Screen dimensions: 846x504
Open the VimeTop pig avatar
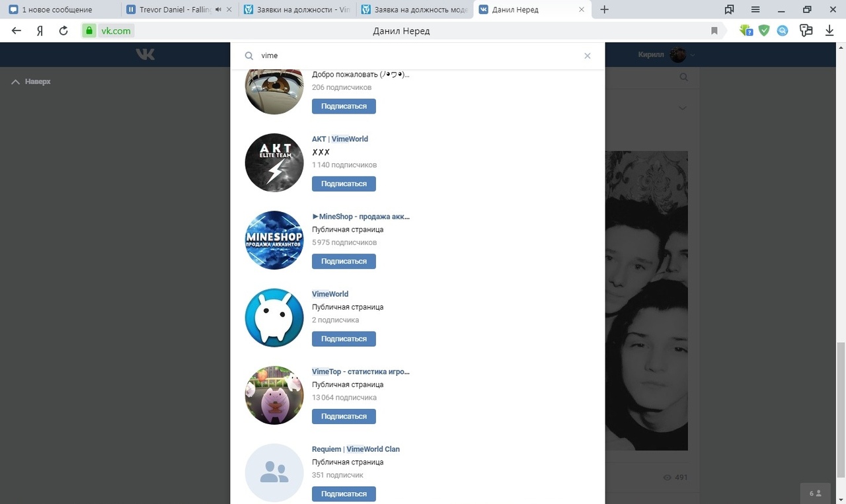coord(274,395)
